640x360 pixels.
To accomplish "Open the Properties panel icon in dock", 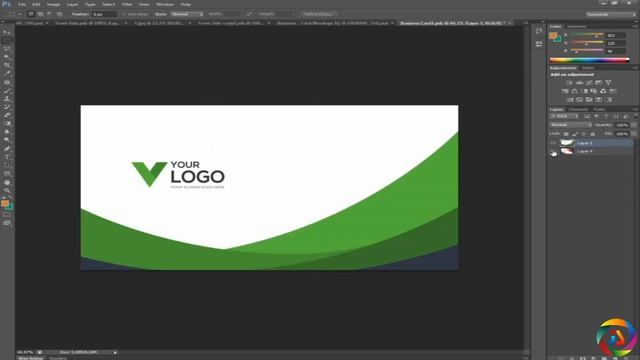I will [539, 44].
